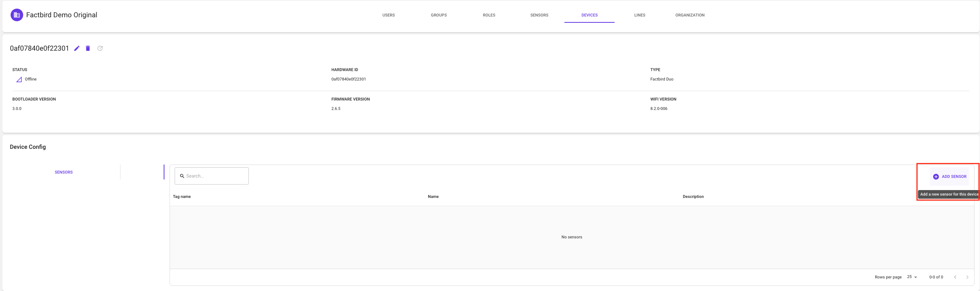
Task: Switch to the Groups tab
Action: (439, 15)
